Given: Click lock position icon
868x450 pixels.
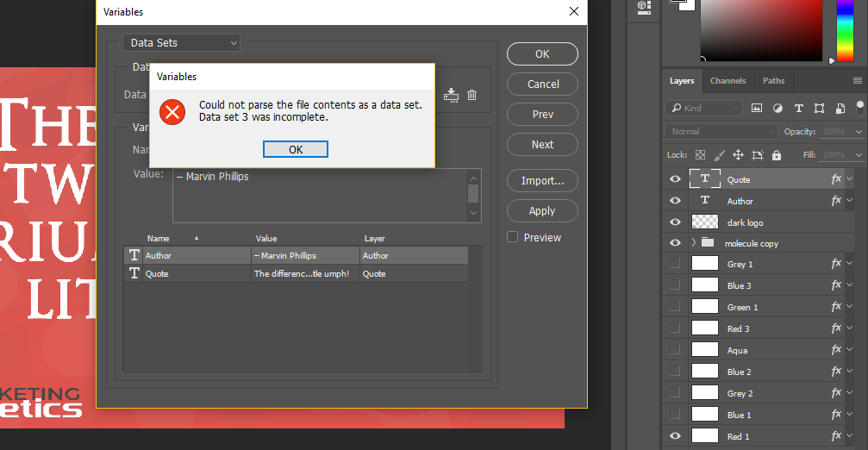Looking at the screenshot, I should 738,155.
